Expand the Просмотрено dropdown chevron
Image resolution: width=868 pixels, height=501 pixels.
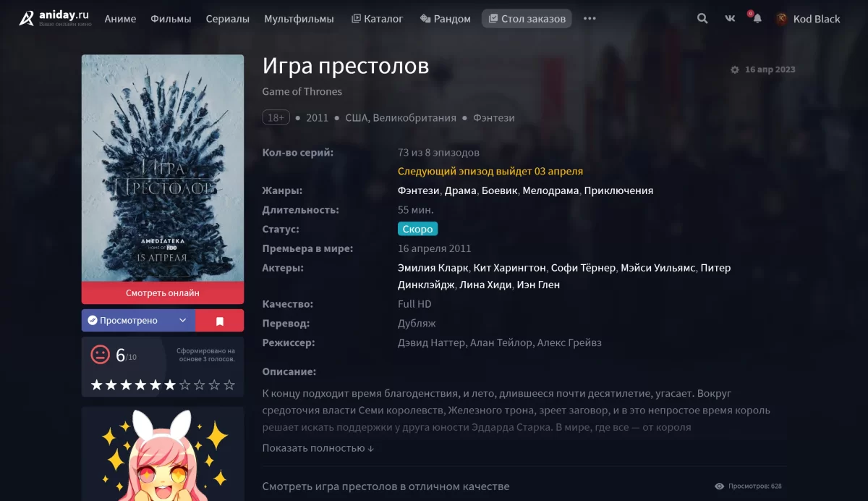pyautogui.click(x=183, y=321)
